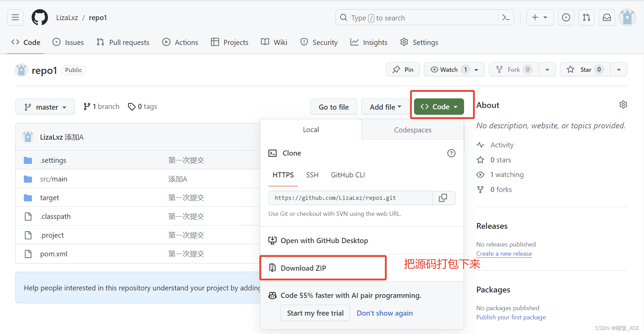Image resolution: width=644 pixels, height=334 pixels.
Task: View 0 stars link
Action: click(x=494, y=160)
